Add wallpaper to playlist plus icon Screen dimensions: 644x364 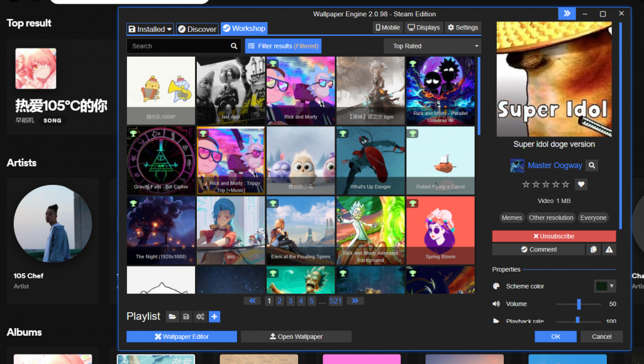tap(214, 316)
